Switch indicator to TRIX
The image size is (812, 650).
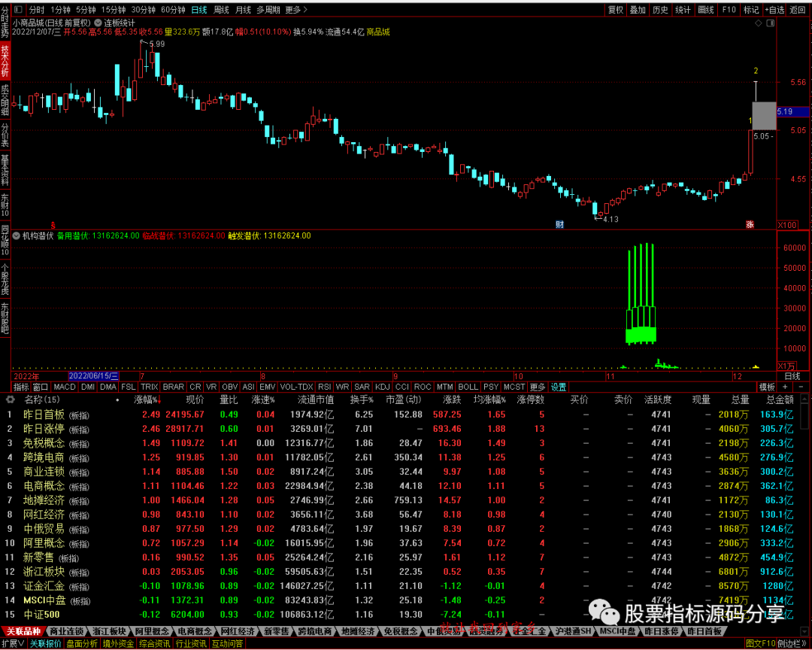click(149, 387)
